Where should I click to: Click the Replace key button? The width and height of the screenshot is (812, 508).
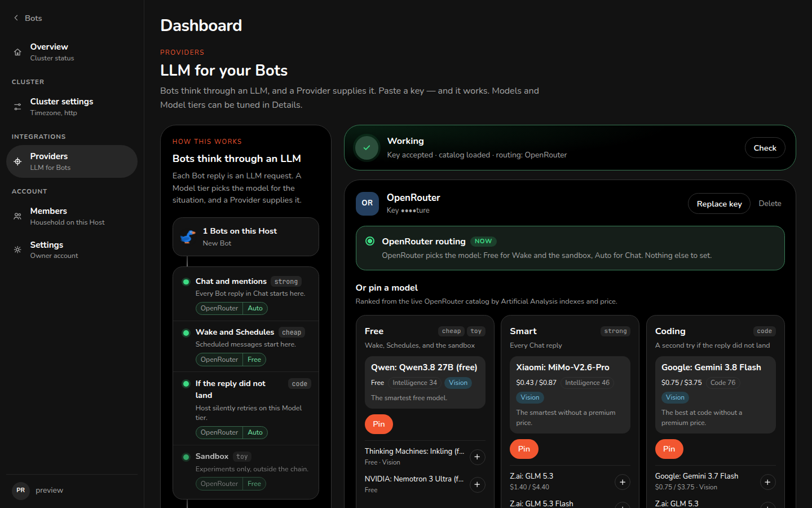click(x=719, y=204)
